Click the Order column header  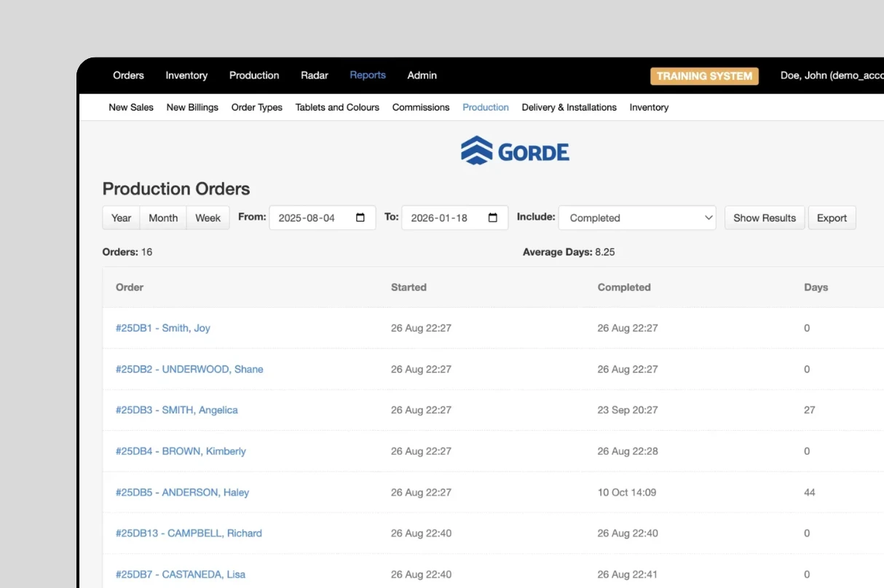click(x=130, y=287)
